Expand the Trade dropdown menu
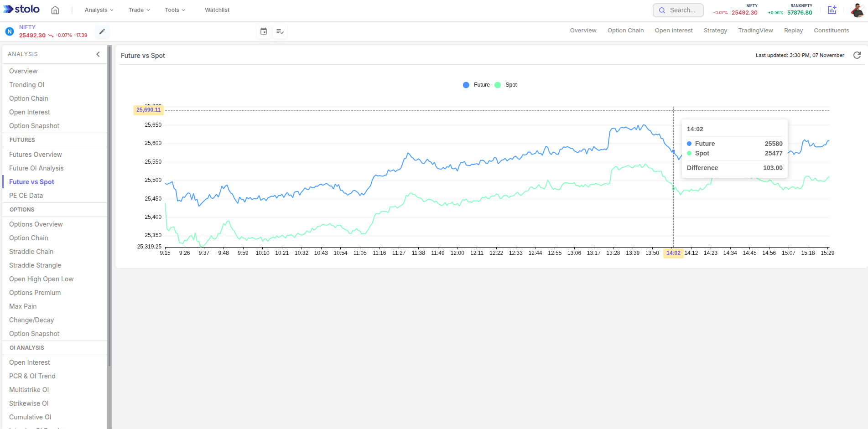The image size is (868, 429). [139, 10]
